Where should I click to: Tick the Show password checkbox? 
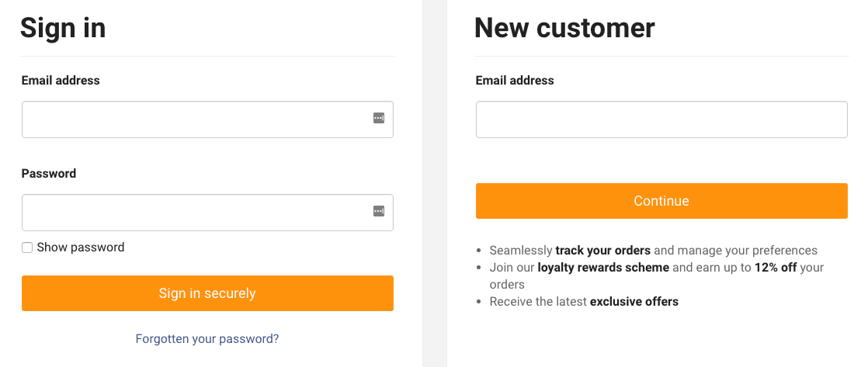pos(27,248)
